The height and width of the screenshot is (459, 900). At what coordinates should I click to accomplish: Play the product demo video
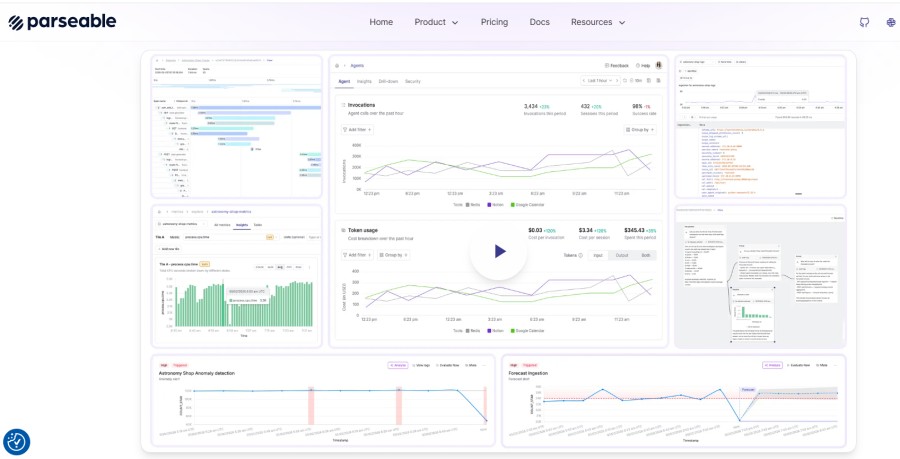pos(498,251)
